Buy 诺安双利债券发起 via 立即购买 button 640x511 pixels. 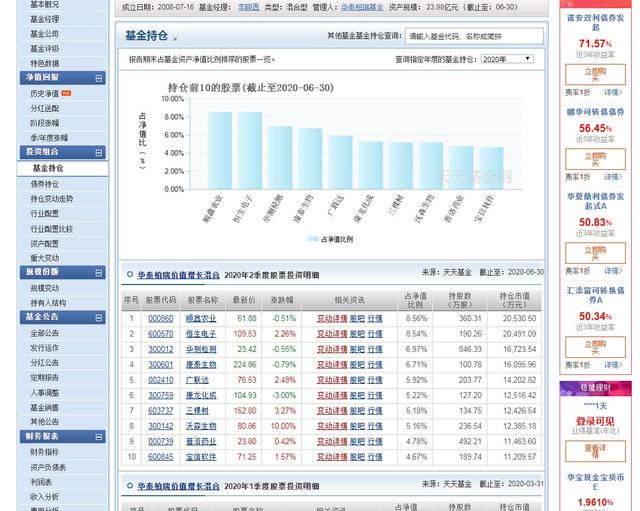click(595, 75)
